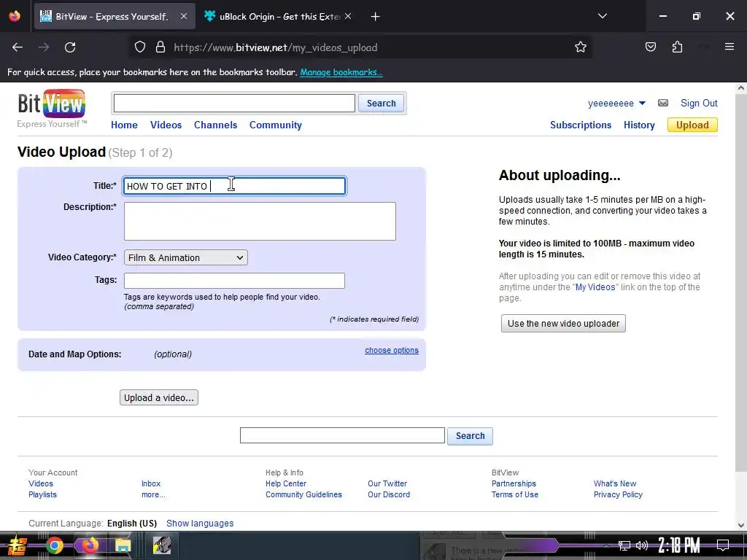
Task: Open the clock showing 2:18 PM
Action: coord(679,545)
